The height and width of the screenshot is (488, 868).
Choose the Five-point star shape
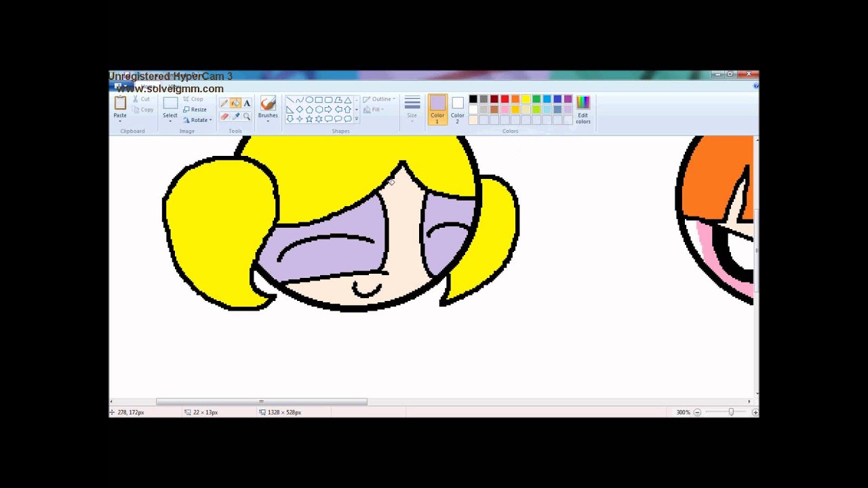[x=309, y=119]
